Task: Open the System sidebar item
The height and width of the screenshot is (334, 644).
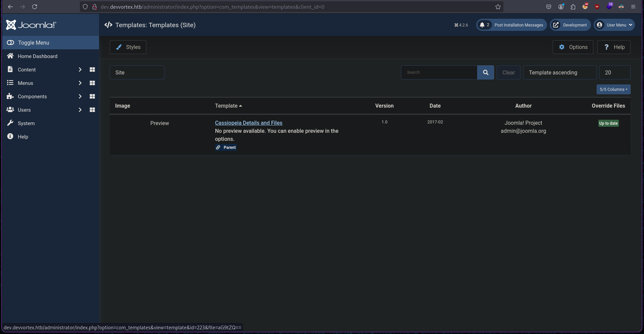Action: 26,123
